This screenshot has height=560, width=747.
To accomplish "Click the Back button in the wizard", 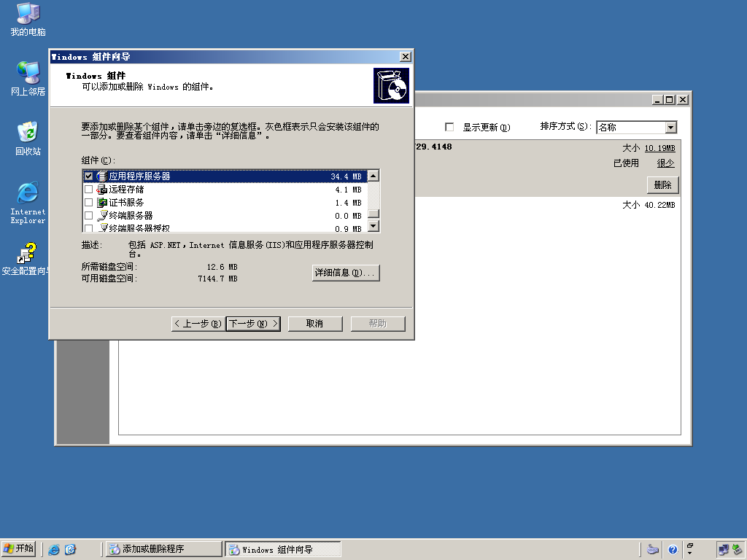I will point(198,324).
